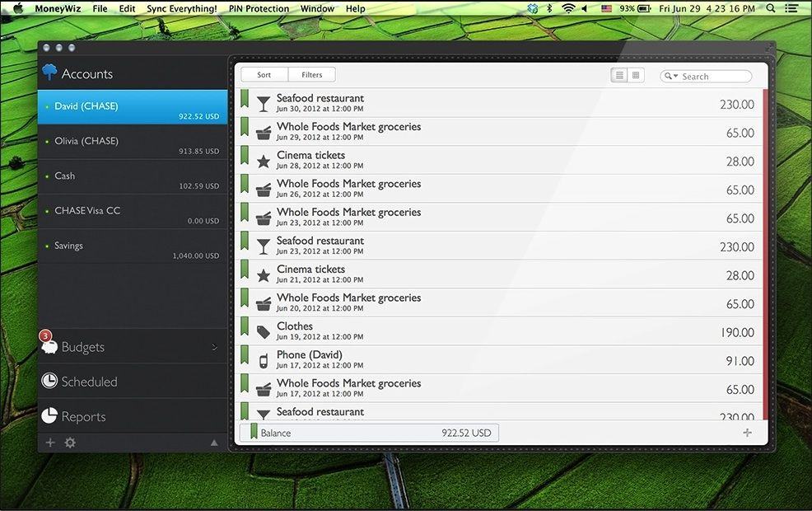Viewport: 812px width, 511px height.
Task: Click the gear settings icon in sidebar footer
Action: [70, 443]
